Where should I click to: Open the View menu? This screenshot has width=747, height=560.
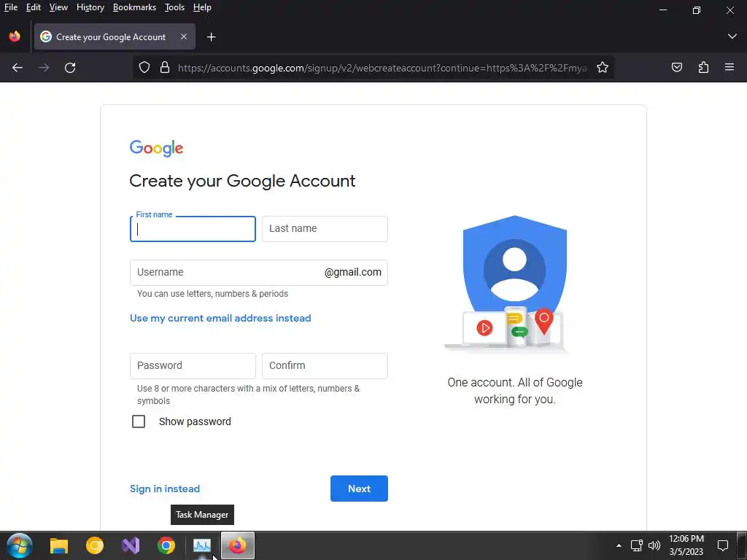[58, 7]
